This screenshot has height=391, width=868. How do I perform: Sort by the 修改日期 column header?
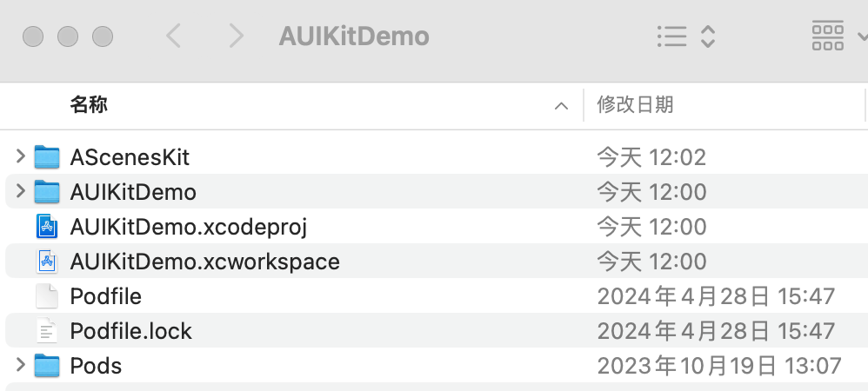click(635, 105)
